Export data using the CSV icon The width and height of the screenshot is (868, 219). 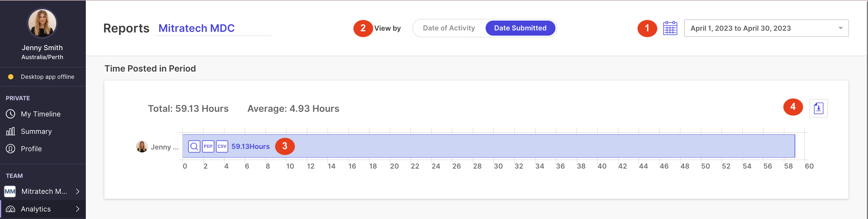(222, 146)
